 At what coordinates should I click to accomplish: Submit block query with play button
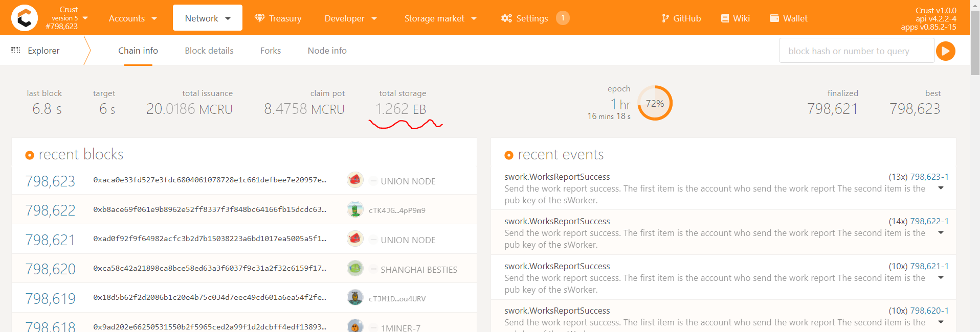(946, 51)
